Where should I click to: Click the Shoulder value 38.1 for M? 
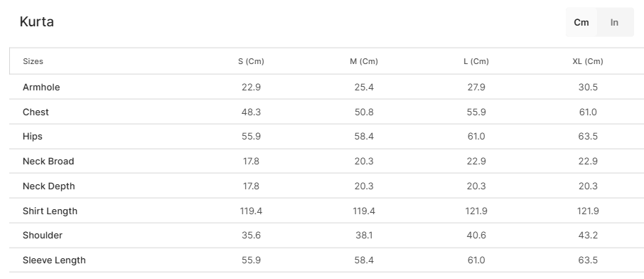364,236
